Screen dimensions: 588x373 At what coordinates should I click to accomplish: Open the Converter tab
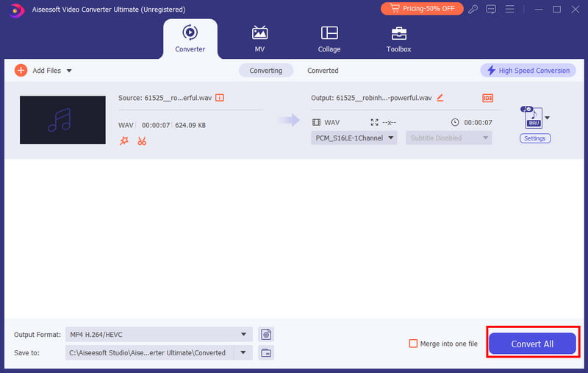(190, 39)
